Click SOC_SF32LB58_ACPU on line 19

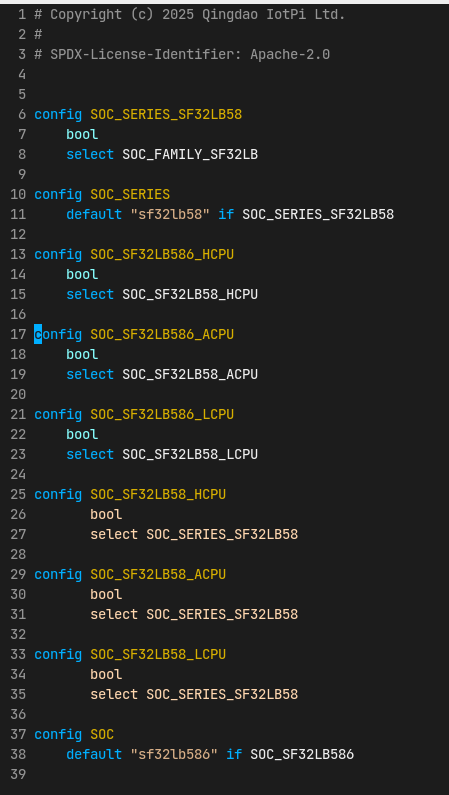tap(190, 375)
